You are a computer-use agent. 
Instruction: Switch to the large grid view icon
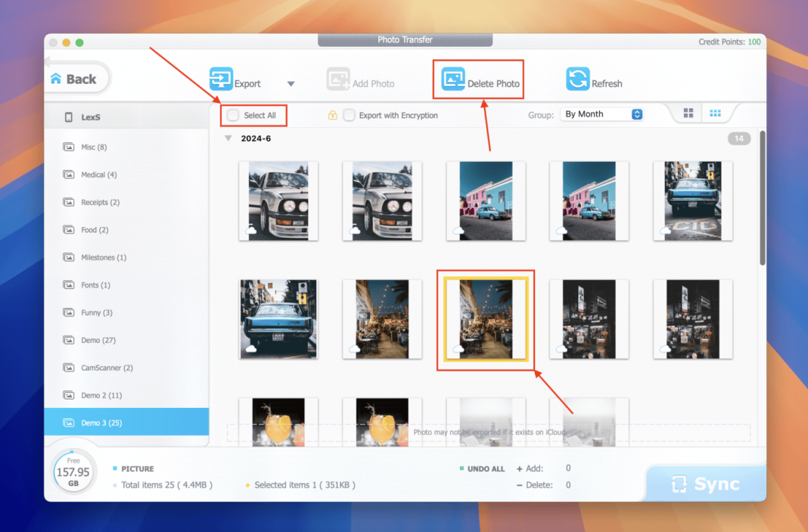click(x=688, y=112)
